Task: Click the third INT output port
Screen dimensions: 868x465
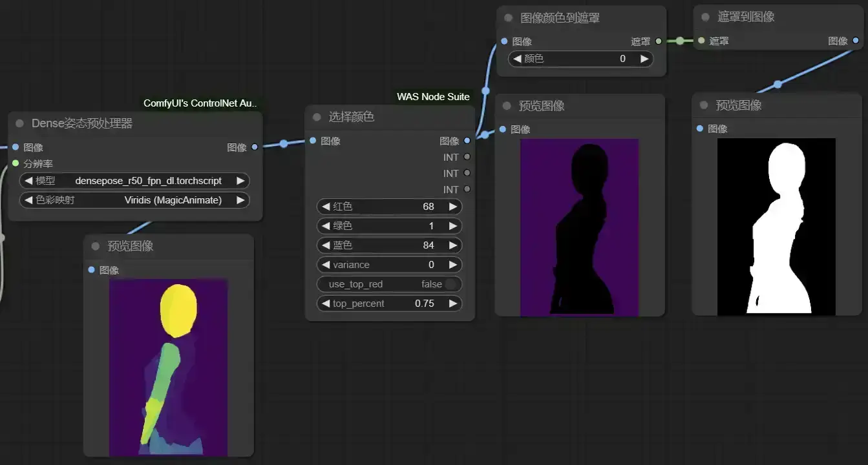Action: click(467, 189)
